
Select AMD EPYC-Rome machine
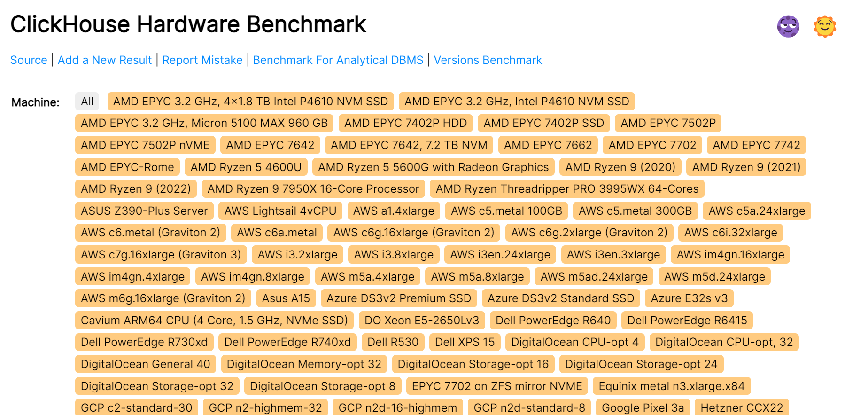coord(128,167)
